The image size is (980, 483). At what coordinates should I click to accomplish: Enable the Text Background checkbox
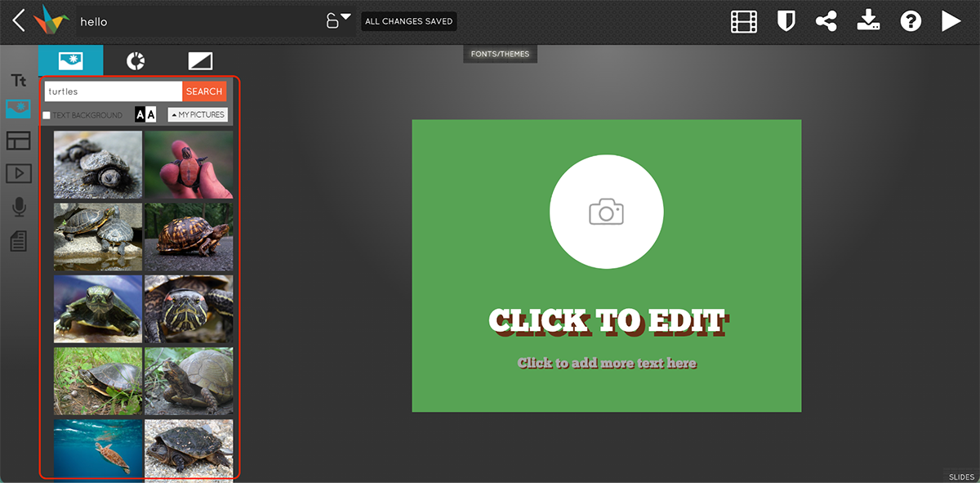tap(46, 114)
